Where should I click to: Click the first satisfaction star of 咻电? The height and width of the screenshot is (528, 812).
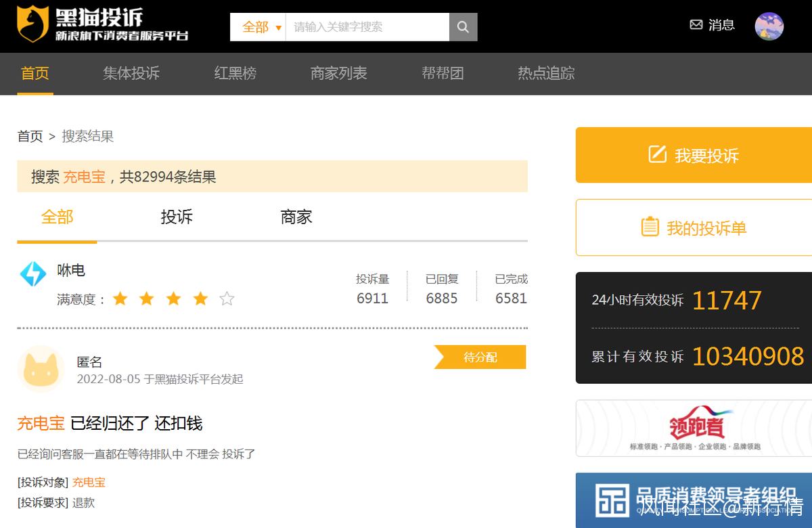click(120, 299)
